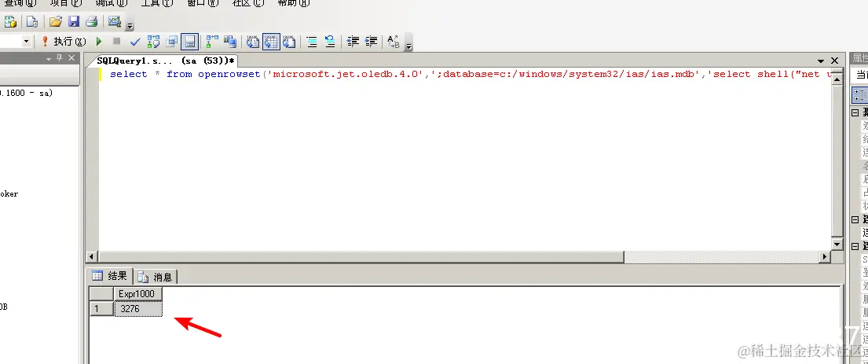Comment out the selected lines
This screenshot has width=868, height=364.
pyautogui.click(x=312, y=42)
